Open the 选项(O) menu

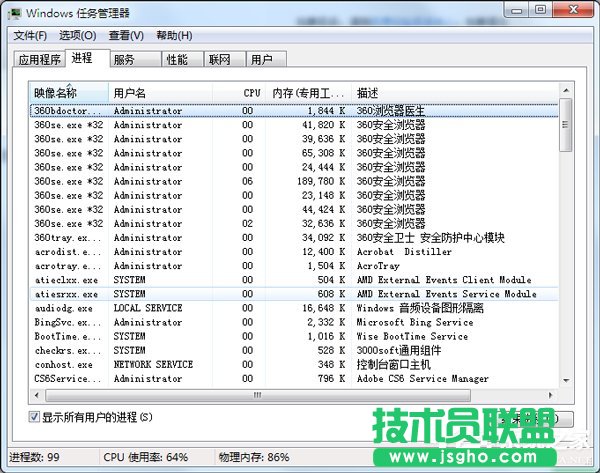coord(77,36)
